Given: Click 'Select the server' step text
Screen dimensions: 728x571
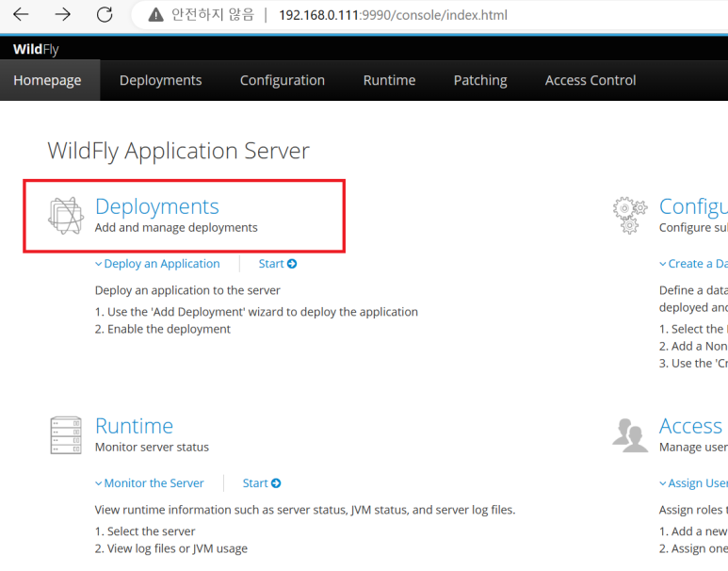Looking at the screenshot, I should [145, 531].
